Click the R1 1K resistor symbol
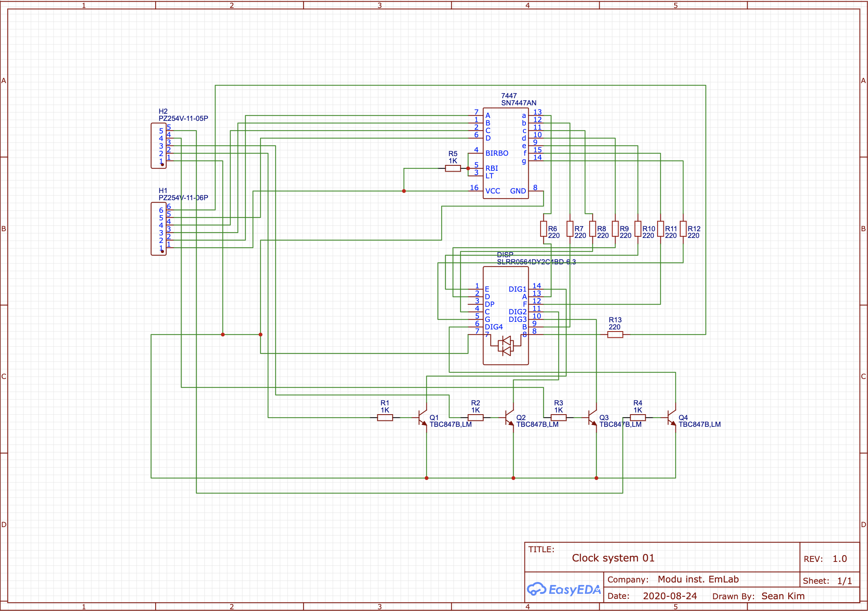Image resolution: width=868 pixels, height=611 pixels. (x=385, y=418)
